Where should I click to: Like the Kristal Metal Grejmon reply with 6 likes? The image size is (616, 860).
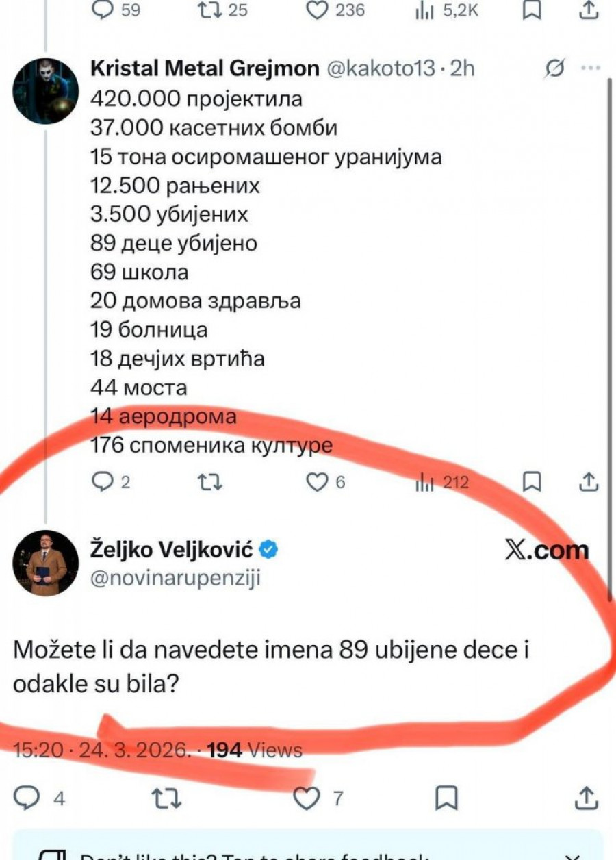317,482
